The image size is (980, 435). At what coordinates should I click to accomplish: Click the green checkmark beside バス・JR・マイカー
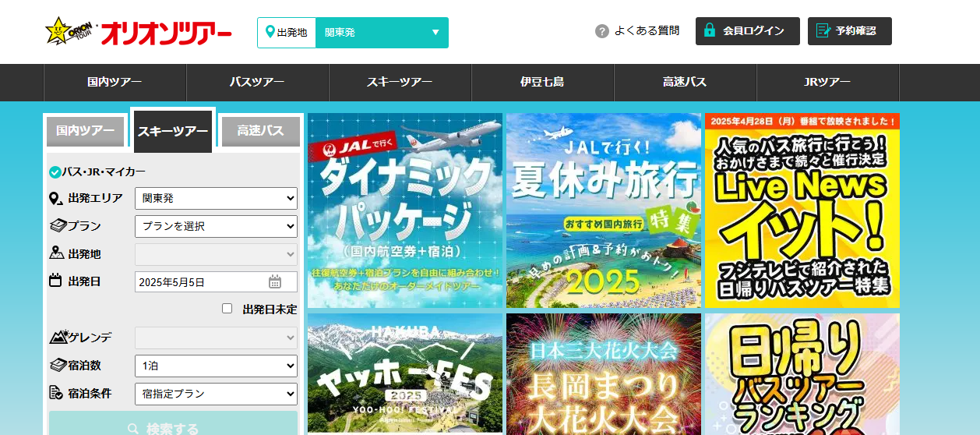pyautogui.click(x=55, y=172)
